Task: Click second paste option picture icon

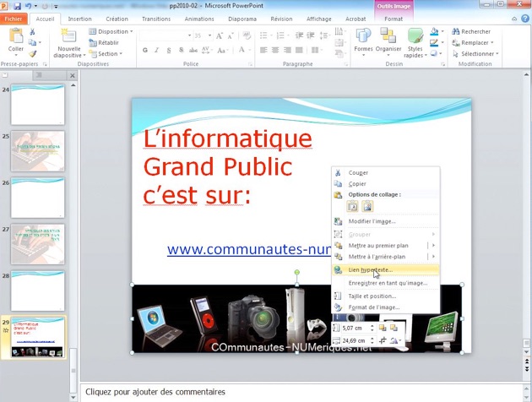Action: (367, 206)
